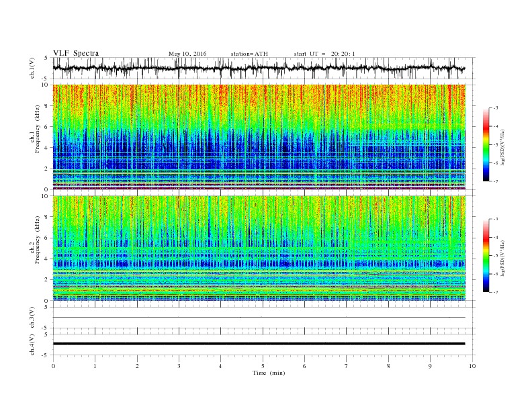Click the 'start UT = 20:20:1' label
This screenshot has height=411, width=532.
click(x=324, y=54)
